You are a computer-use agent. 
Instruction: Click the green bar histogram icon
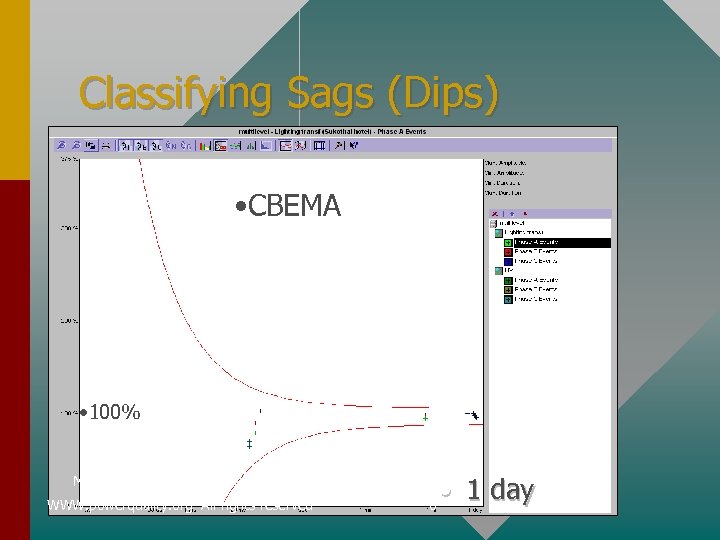[251, 146]
